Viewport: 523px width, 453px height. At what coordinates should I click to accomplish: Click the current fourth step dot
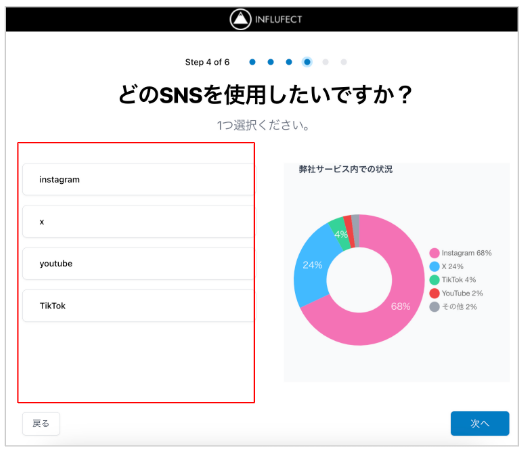click(307, 62)
